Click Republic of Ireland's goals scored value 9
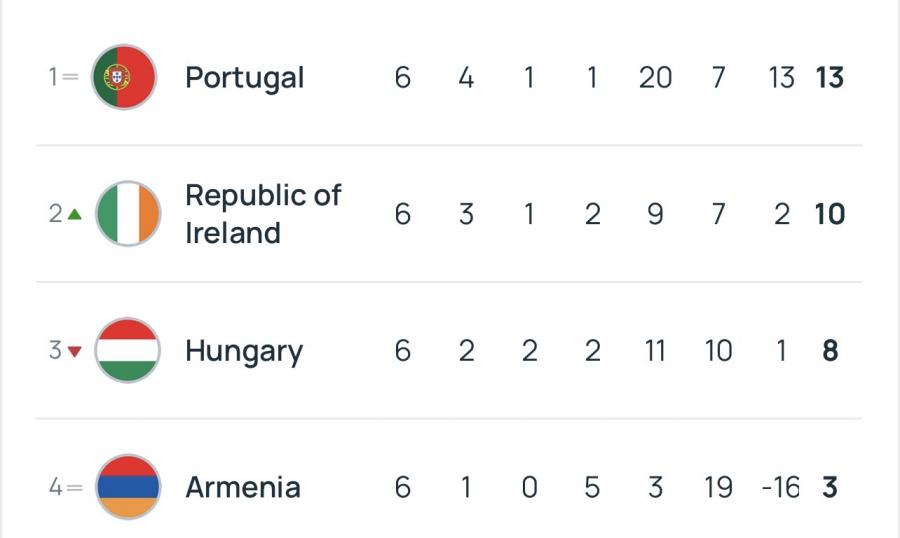The width and height of the screenshot is (900, 538). coord(655,214)
